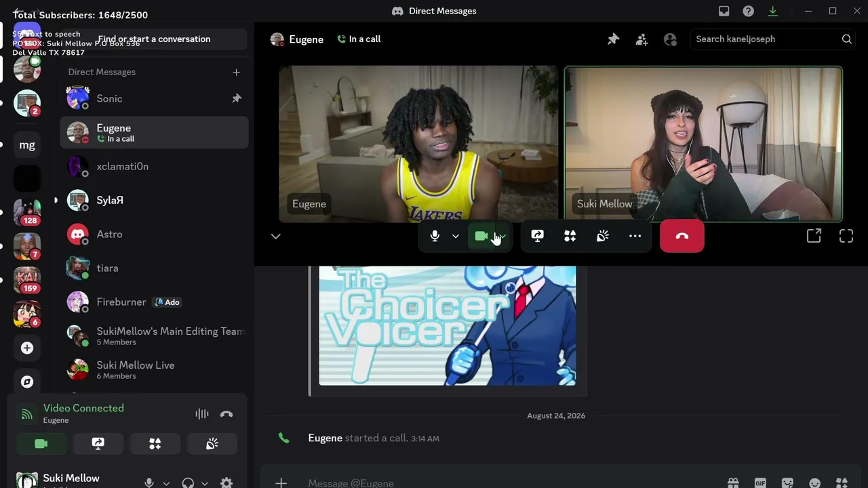Open input device dropdown in user panel

[166, 483]
